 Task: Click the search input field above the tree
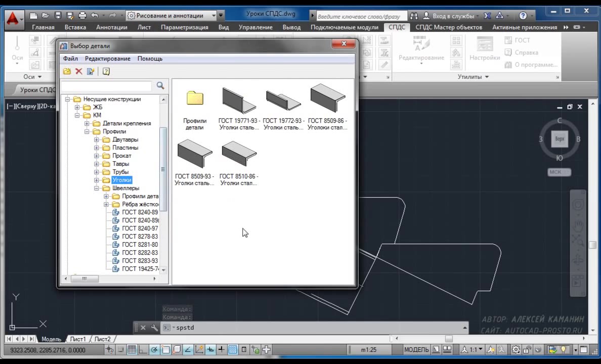[x=107, y=85]
